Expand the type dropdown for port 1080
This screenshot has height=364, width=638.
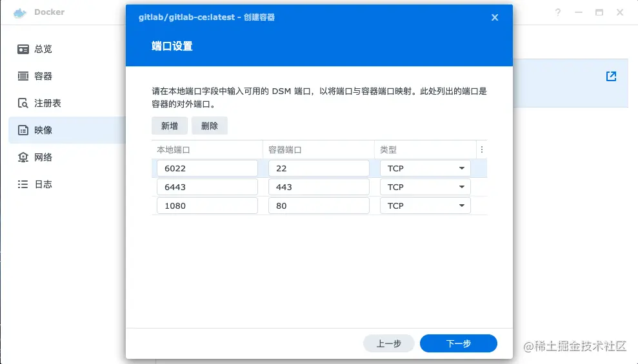coord(462,206)
